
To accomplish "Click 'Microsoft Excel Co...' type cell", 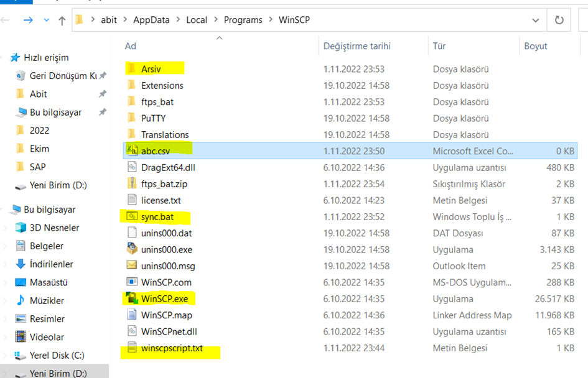I will (473, 151).
